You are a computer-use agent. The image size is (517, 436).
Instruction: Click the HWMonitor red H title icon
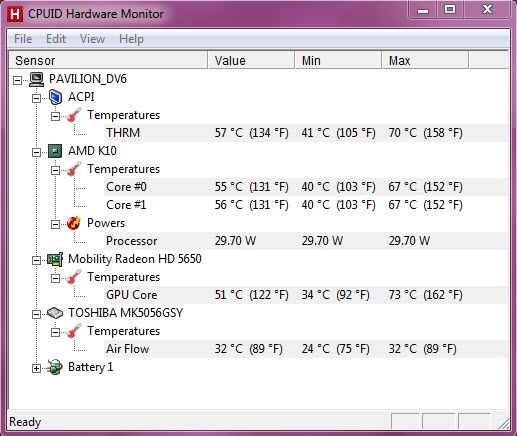(x=15, y=14)
